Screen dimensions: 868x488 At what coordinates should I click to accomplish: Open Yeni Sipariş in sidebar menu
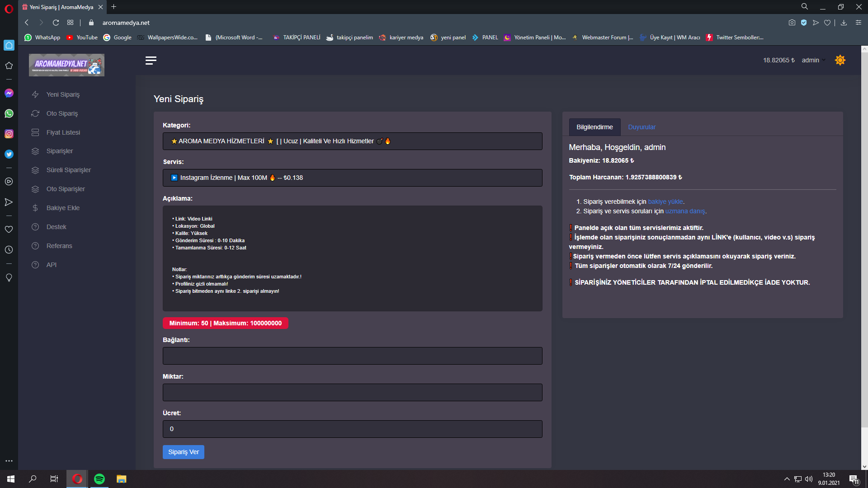63,94
